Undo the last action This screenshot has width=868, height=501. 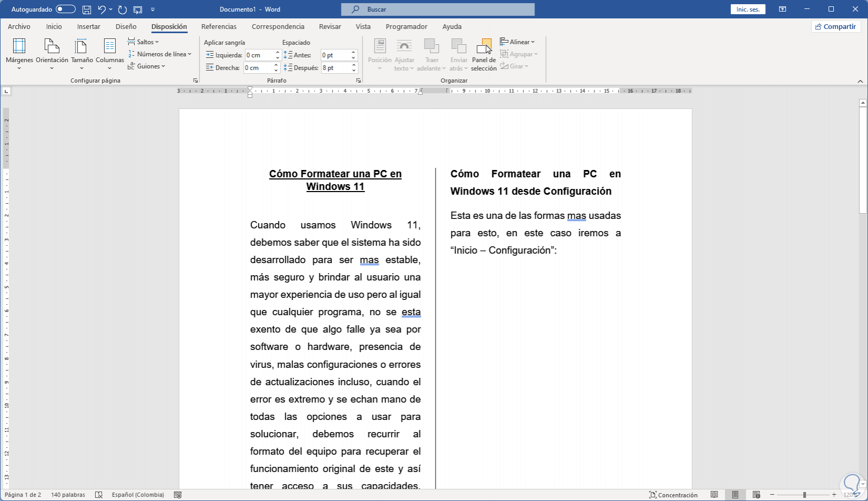tap(102, 9)
